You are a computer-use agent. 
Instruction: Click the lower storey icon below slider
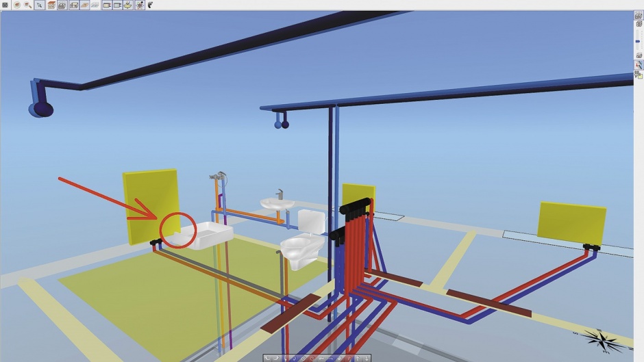pyautogui.click(x=639, y=55)
